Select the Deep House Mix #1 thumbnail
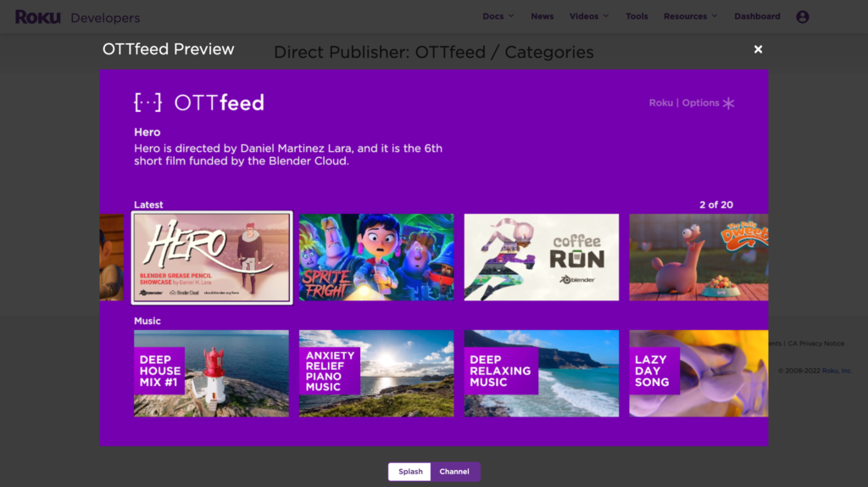Image resolution: width=868 pixels, height=487 pixels. [211, 373]
